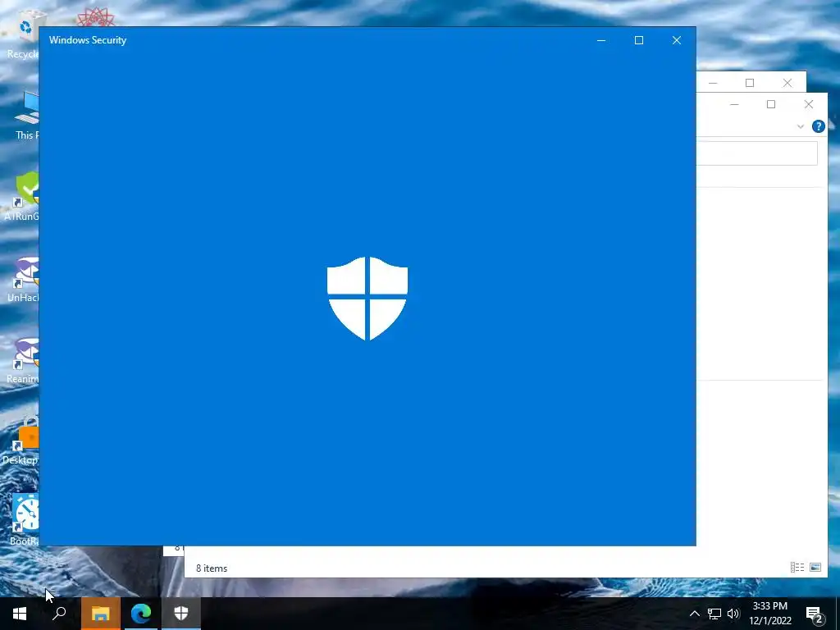
Task: Maximize the Windows Security window
Action: (x=638, y=40)
